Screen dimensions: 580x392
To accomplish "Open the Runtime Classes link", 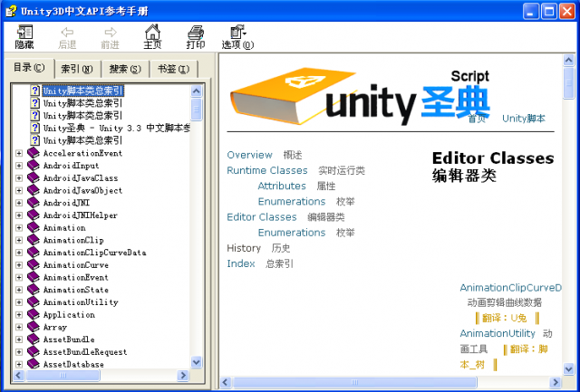I will 267,170.
